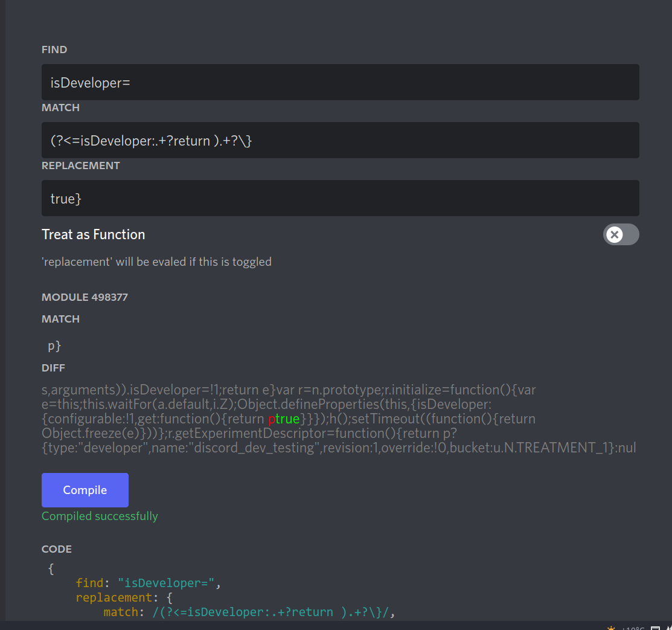Click the "'replacement' will be evaled" description

click(x=156, y=262)
